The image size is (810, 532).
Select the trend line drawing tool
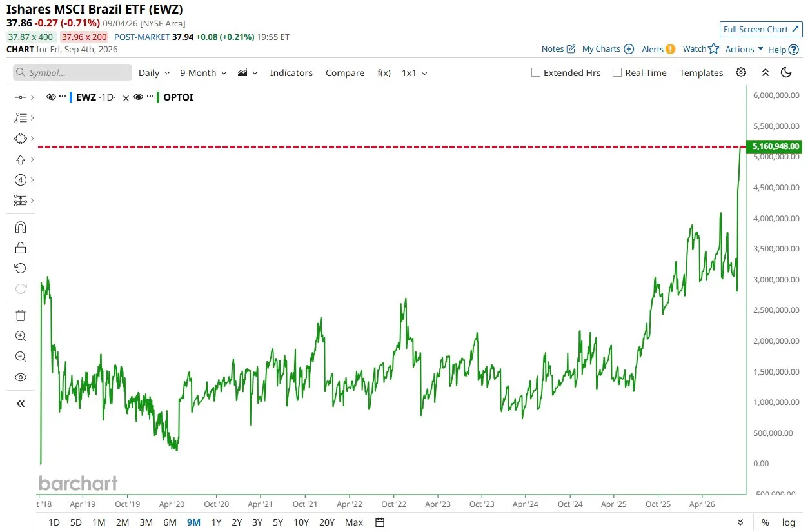coord(20,97)
